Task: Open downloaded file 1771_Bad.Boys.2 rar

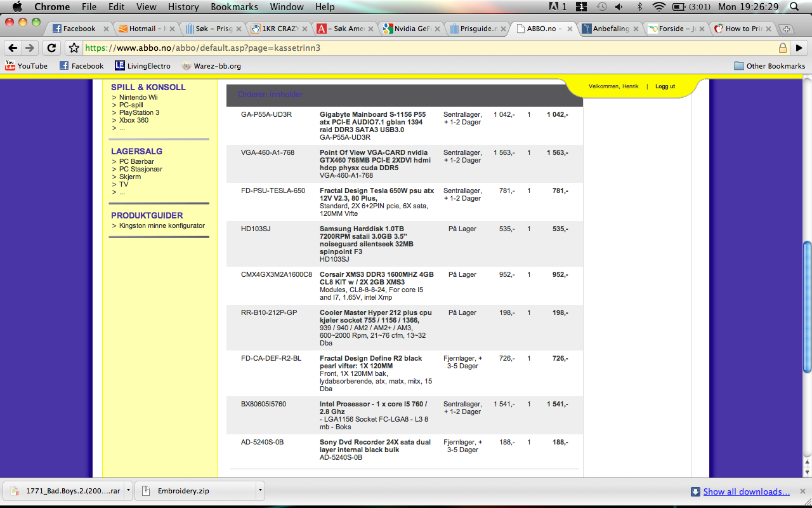Action: [65, 491]
